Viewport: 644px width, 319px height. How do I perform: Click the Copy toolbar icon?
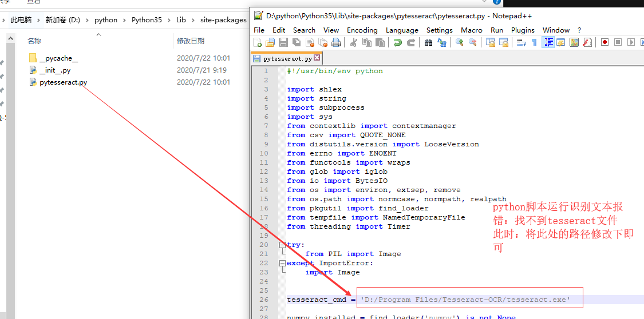click(367, 42)
